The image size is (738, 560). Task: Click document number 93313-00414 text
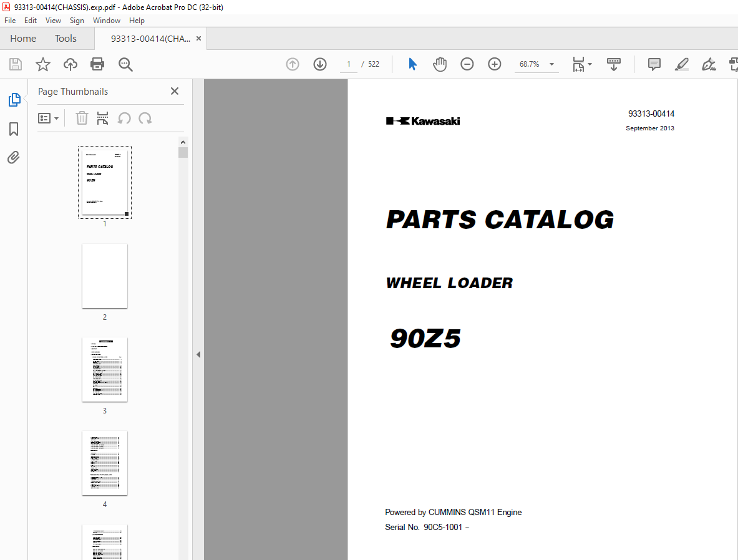[x=651, y=114]
